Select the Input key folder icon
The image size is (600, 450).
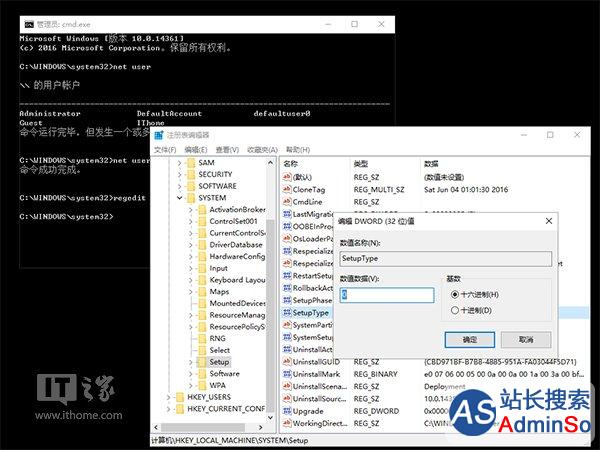tap(202, 268)
